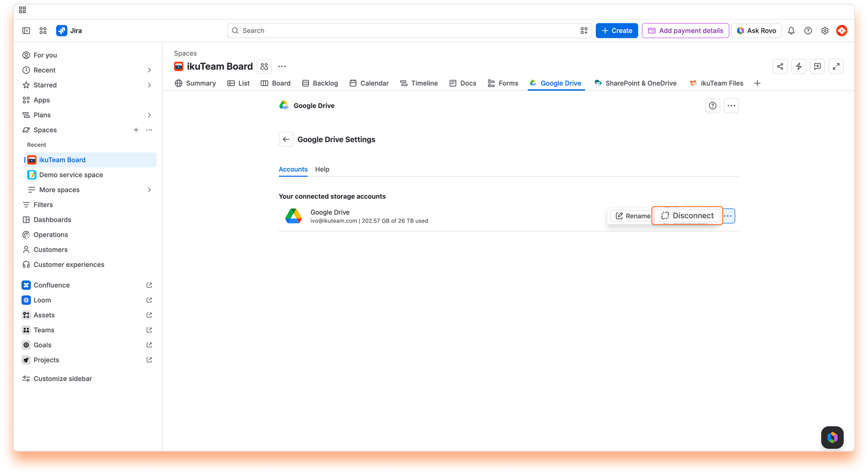Switch to the Backlog tab
Screen dimensions: 868x474
pos(320,83)
